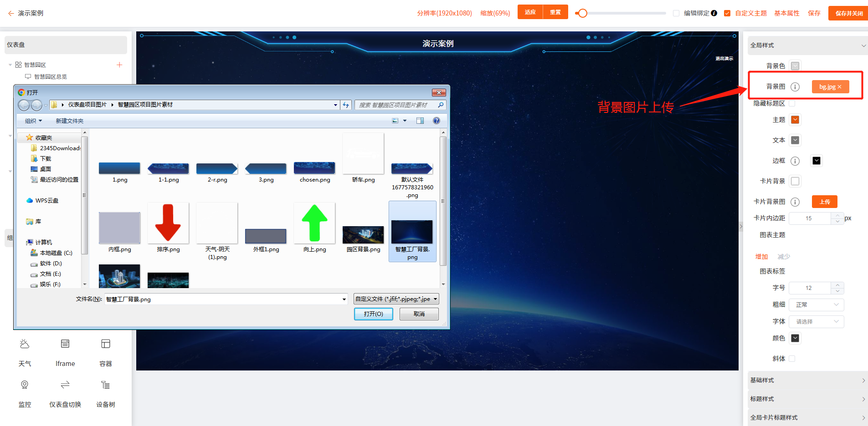Toggle the 隐藏标题区 checkbox
This screenshot has width=868, height=426.
point(792,103)
